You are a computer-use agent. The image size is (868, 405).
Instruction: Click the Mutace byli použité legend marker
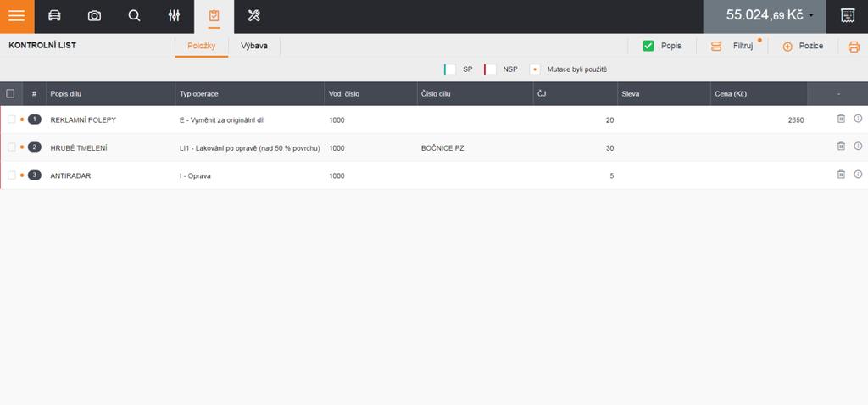pyautogui.click(x=535, y=69)
